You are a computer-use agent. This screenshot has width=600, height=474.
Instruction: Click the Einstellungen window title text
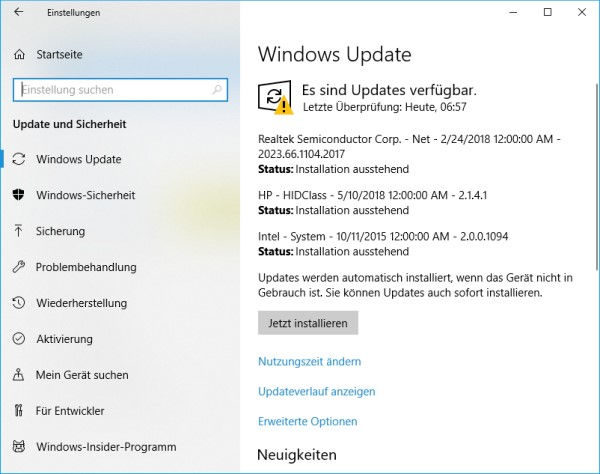73,13
